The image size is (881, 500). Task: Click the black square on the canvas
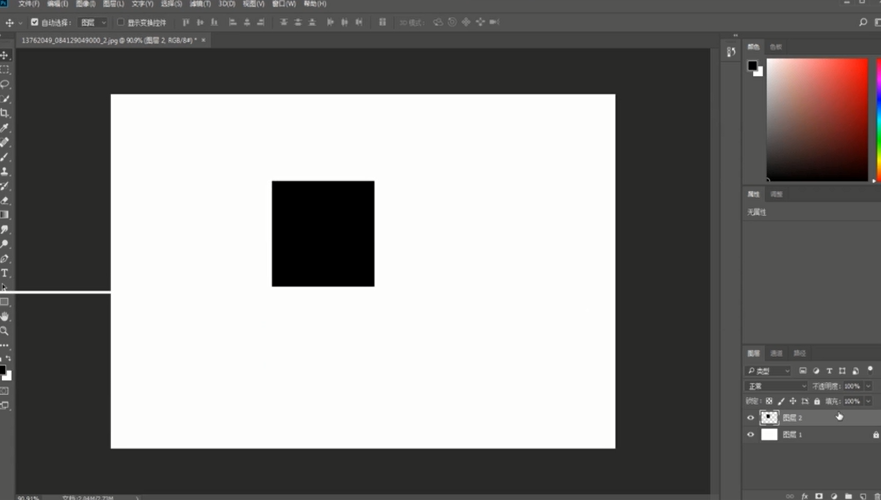323,234
